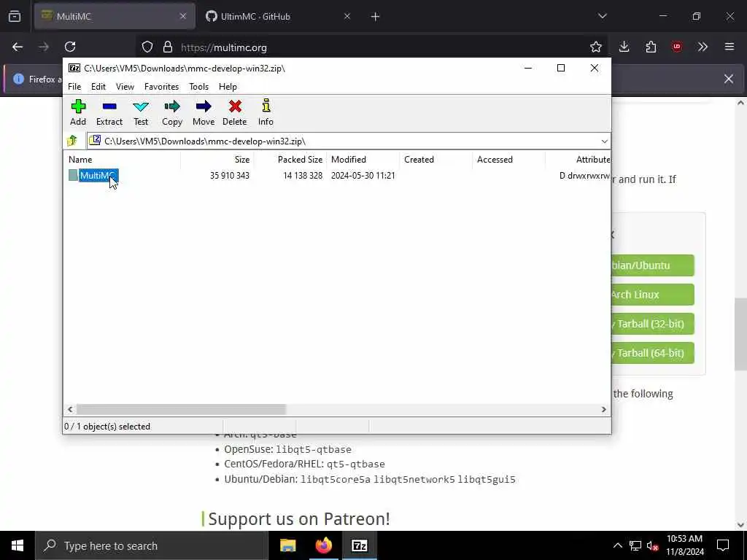Click the 7-Zip taskbar icon
Image resolution: width=747 pixels, height=560 pixels.
(x=359, y=545)
